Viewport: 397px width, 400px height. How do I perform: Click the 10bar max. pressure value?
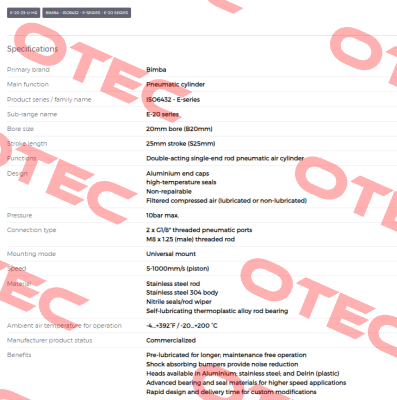point(162,215)
